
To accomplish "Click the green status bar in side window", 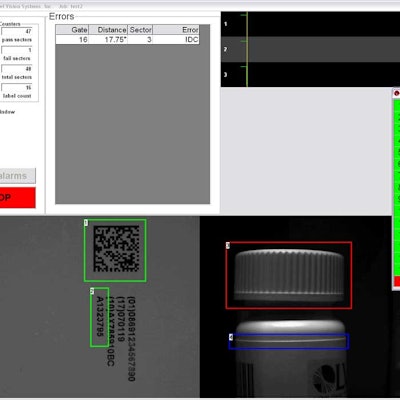I will coord(397,187).
